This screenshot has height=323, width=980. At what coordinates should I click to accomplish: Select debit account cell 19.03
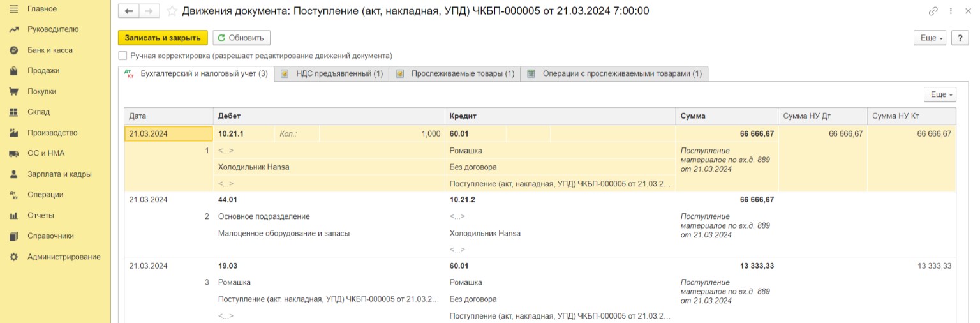228,266
